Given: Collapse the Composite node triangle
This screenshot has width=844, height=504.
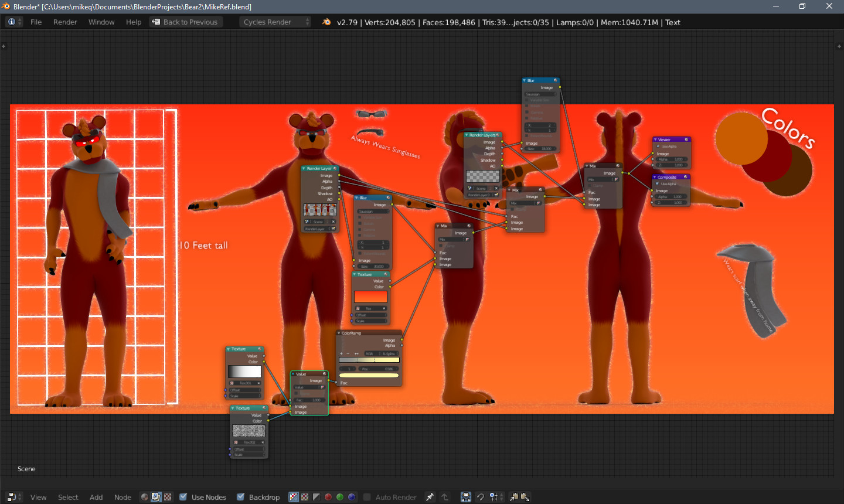Looking at the screenshot, I should tap(655, 177).
